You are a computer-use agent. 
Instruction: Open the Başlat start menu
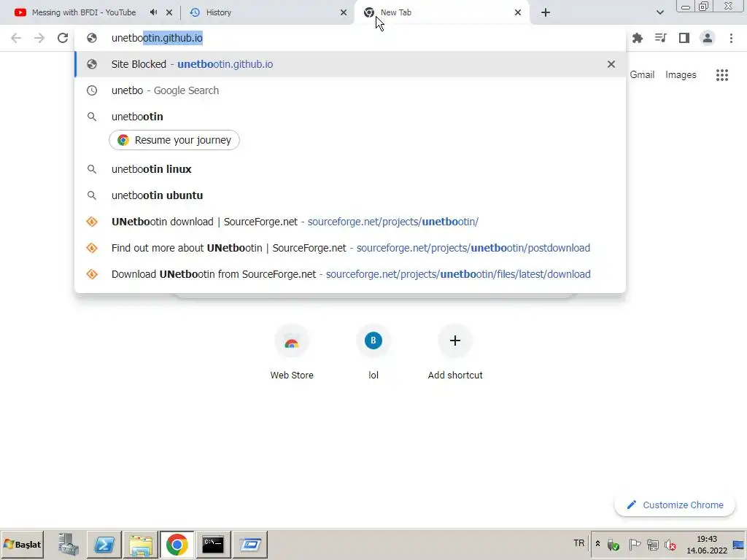[23, 544]
